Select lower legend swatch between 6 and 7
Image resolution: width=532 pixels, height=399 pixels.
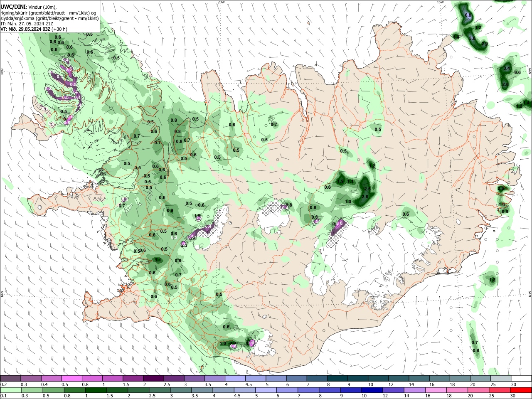pos(288,390)
